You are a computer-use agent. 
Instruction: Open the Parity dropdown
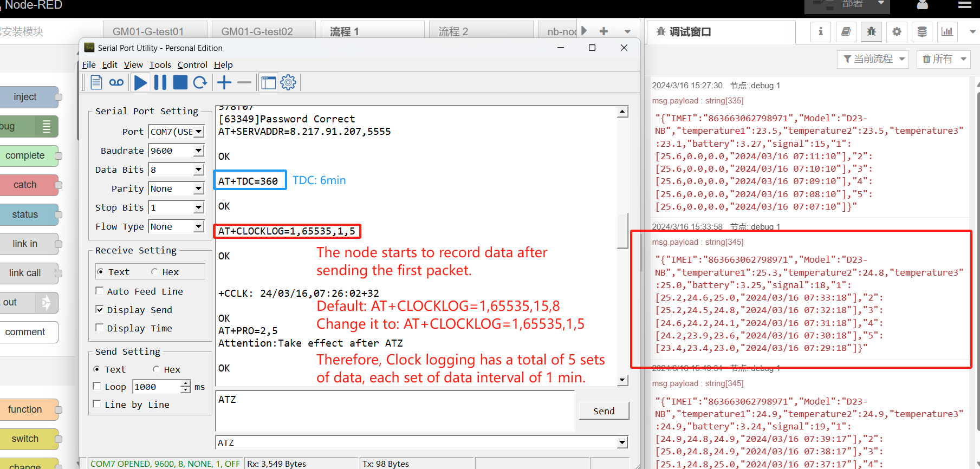pos(176,188)
